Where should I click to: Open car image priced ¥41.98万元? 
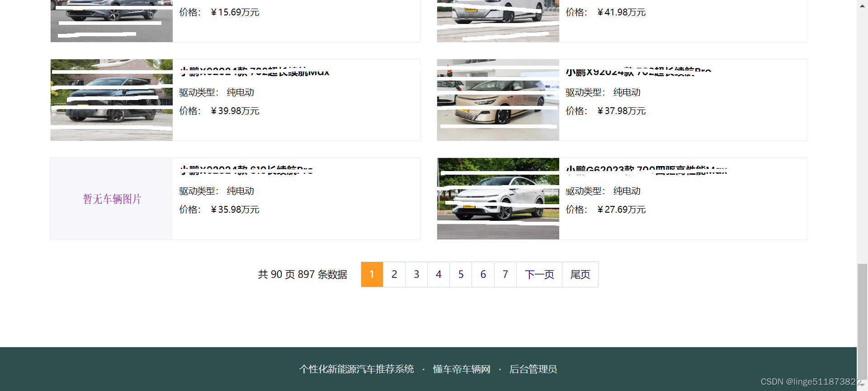point(498,21)
